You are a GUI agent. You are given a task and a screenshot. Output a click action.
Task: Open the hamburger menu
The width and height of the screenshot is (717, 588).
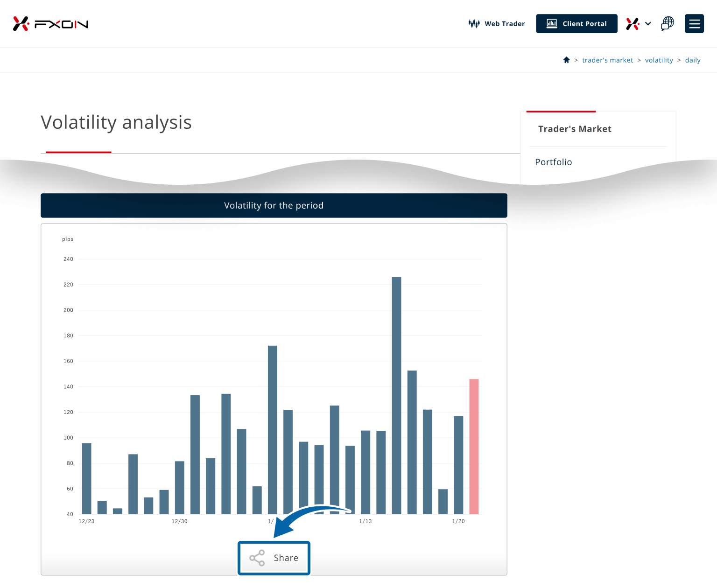(694, 24)
